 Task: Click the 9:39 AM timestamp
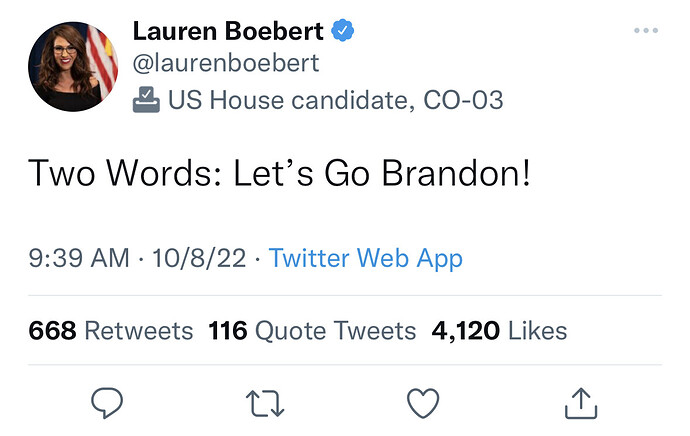pyautogui.click(x=79, y=258)
